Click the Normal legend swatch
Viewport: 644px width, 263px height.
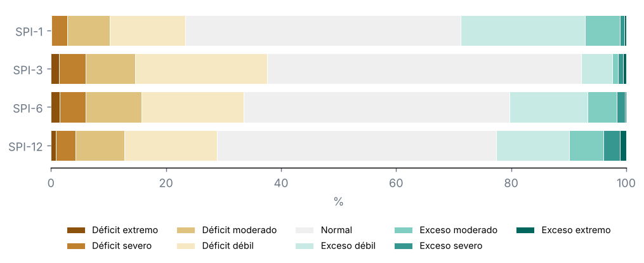[305, 230]
